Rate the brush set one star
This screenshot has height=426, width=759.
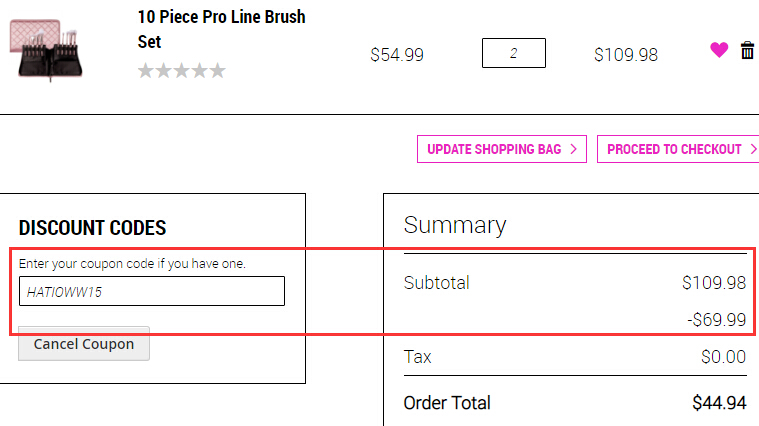[x=146, y=71]
